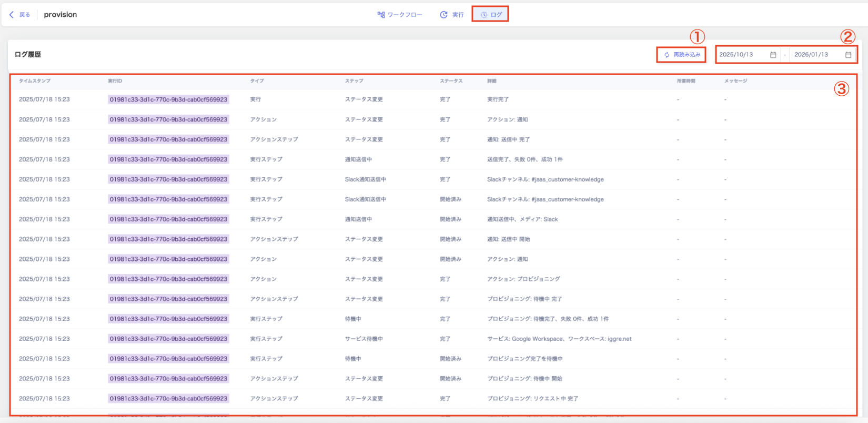Open run ID in プロビジョニング完了を待機中 row

pos(168,359)
